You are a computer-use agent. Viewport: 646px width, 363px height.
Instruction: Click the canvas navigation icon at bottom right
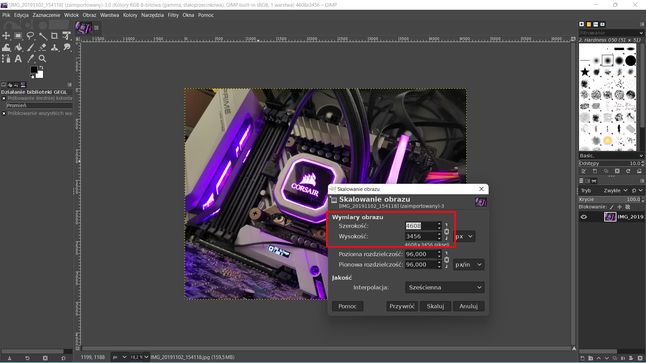pos(574,349)
